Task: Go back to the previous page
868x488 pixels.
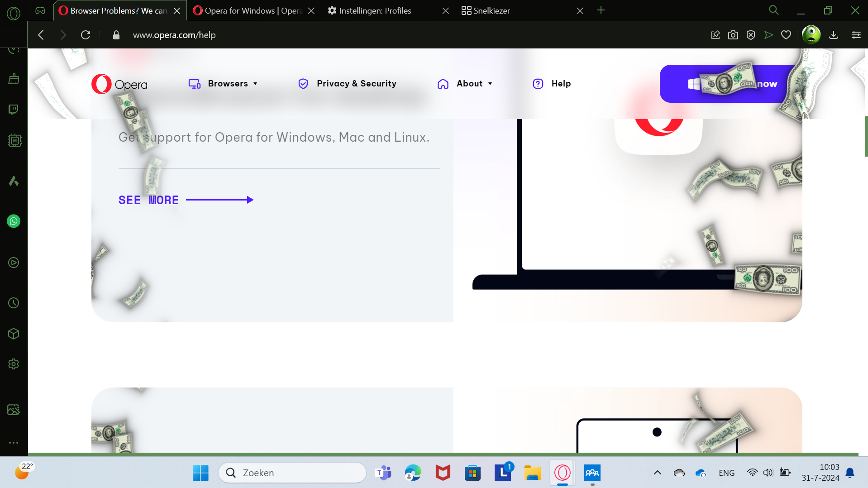Action: point(41,35)
